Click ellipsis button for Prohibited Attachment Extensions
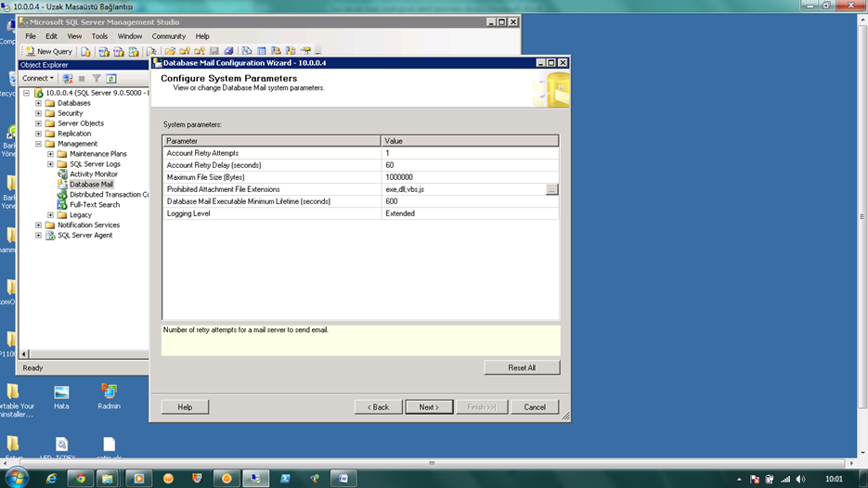The width and height of the screenshot is (868, 488). 552,190
